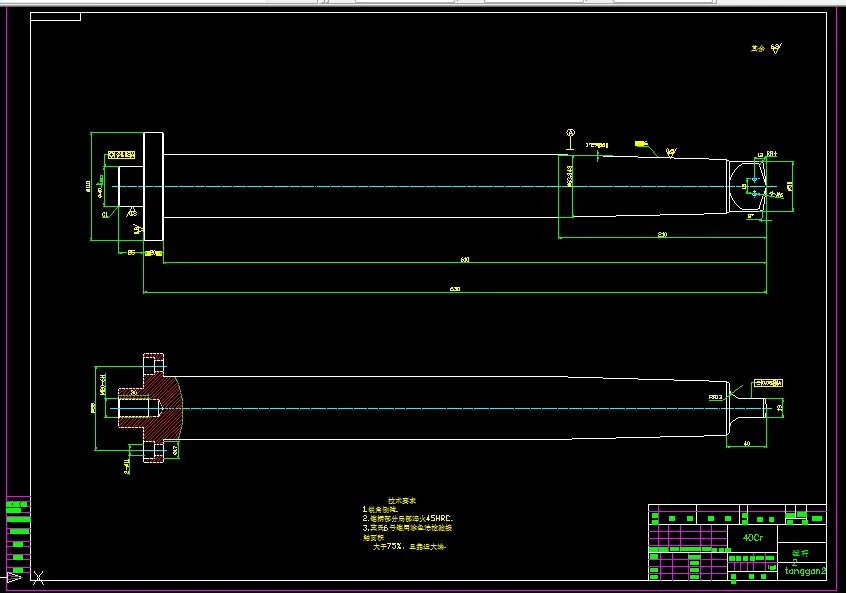Select the 40 tang length dimension
The height and width of the screenshot is (593, 846).
(747, 444)
